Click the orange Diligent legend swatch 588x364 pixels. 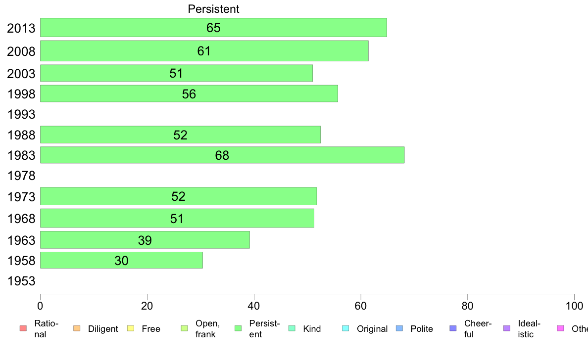[x=77, y=328]
